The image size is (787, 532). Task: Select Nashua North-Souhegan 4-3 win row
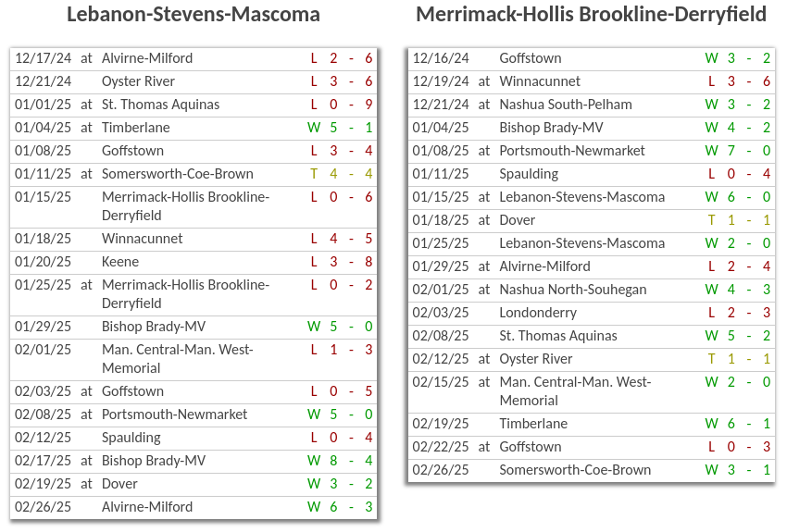coord(572,290)
